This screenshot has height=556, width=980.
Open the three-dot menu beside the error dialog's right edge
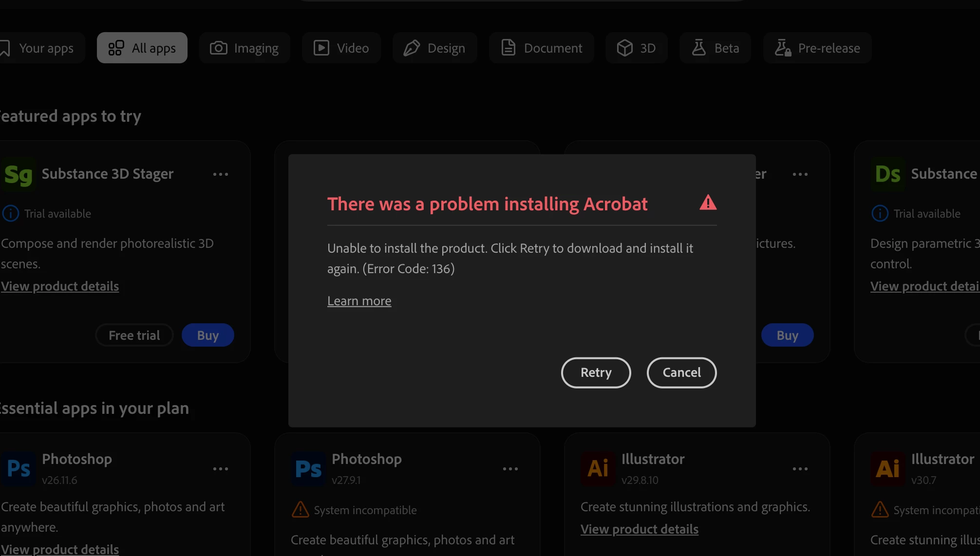point(800,174)
